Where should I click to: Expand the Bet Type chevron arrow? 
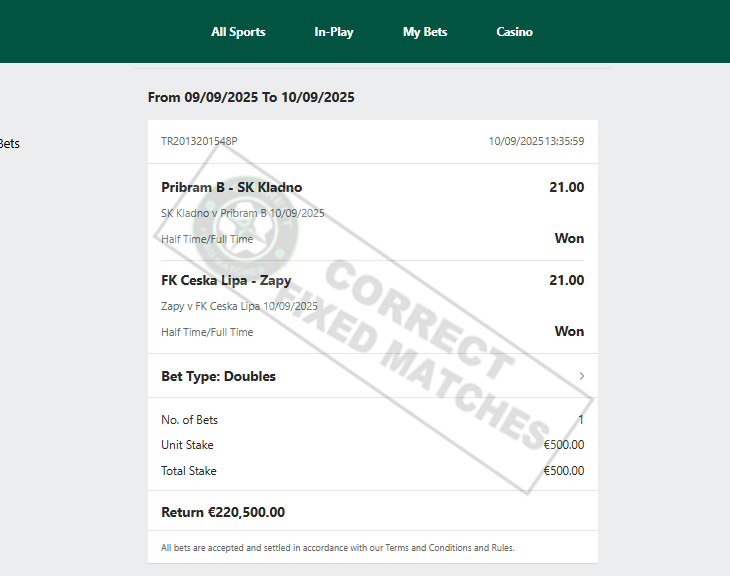coord(582,377)
